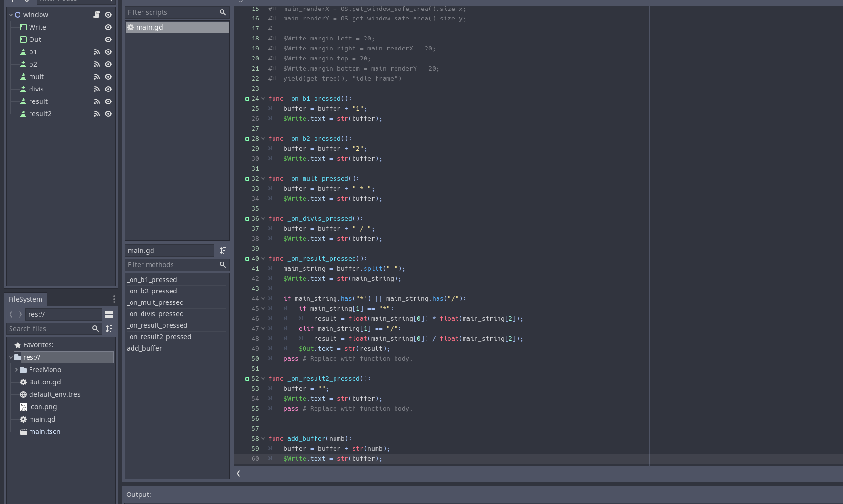
Task: Hide the result2 node
Action: [x=108, y=114]
